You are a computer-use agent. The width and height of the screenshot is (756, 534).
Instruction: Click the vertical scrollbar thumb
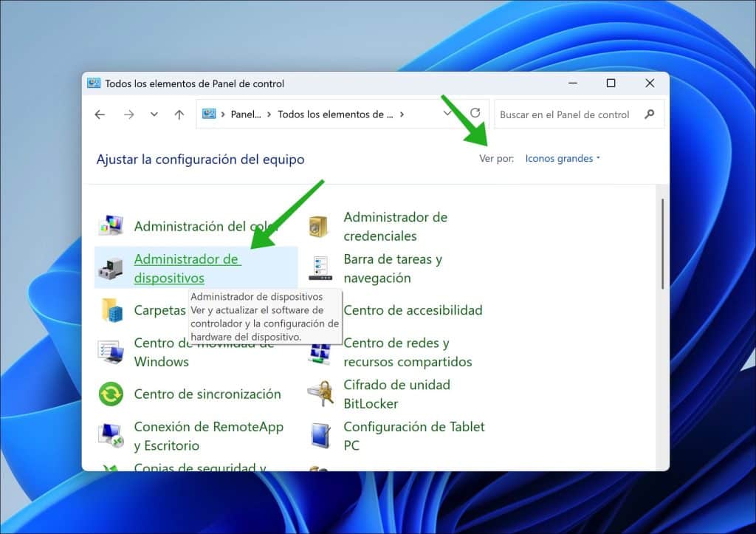[x=662, y=244]
